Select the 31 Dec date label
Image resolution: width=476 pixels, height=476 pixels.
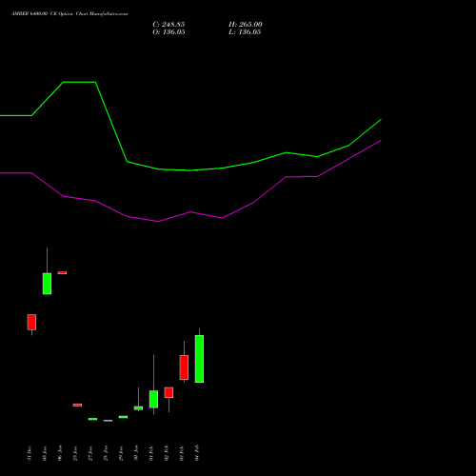pos(30,453)
